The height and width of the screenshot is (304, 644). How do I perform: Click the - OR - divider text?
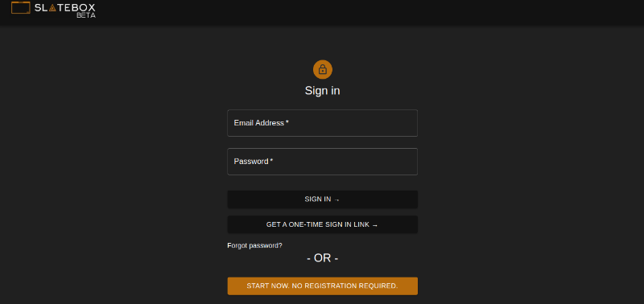click(x=323, y=258)
